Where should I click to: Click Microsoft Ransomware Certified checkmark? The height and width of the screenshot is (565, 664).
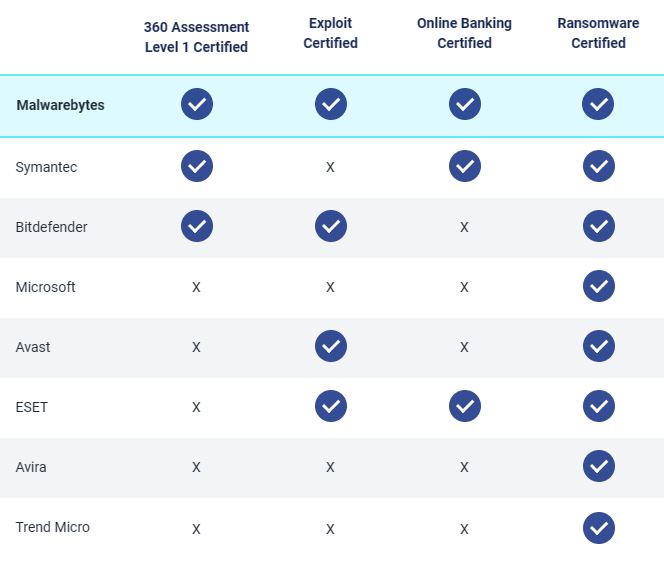point(598,287)
